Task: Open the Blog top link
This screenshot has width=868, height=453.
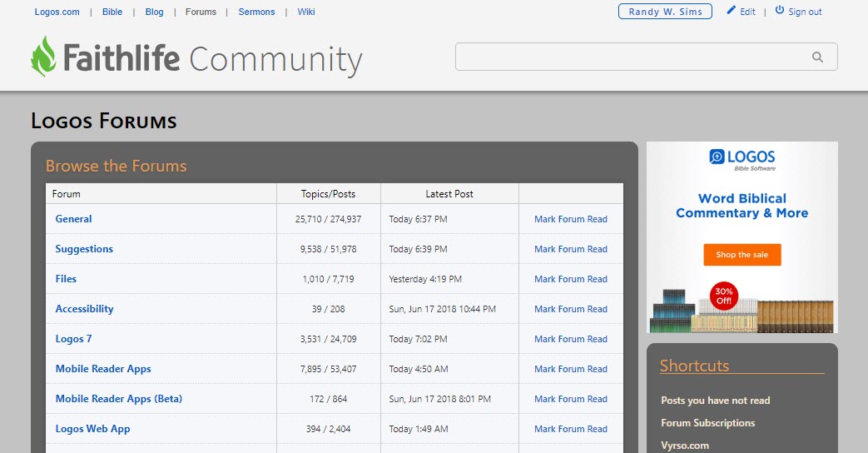Action: (155, 12)
